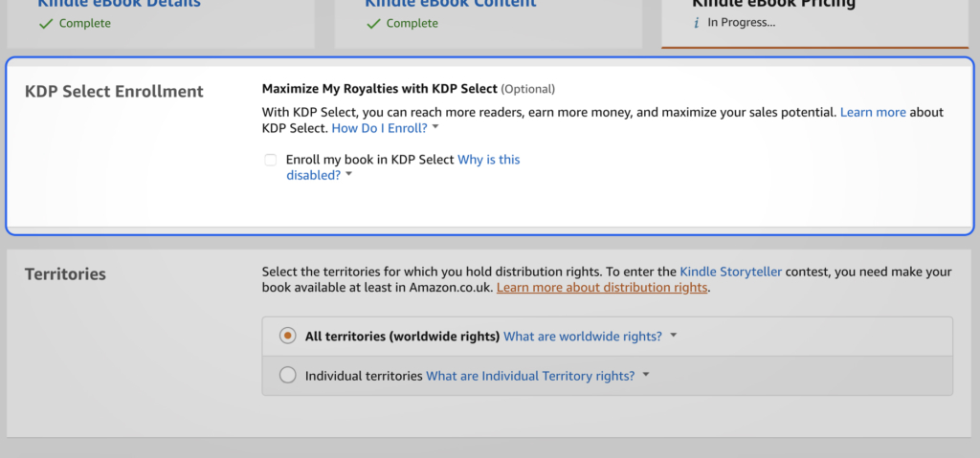Viewport: 980px width, 458px height.
Task: Choose the Individual territories radio button
Action: point(287,376)
